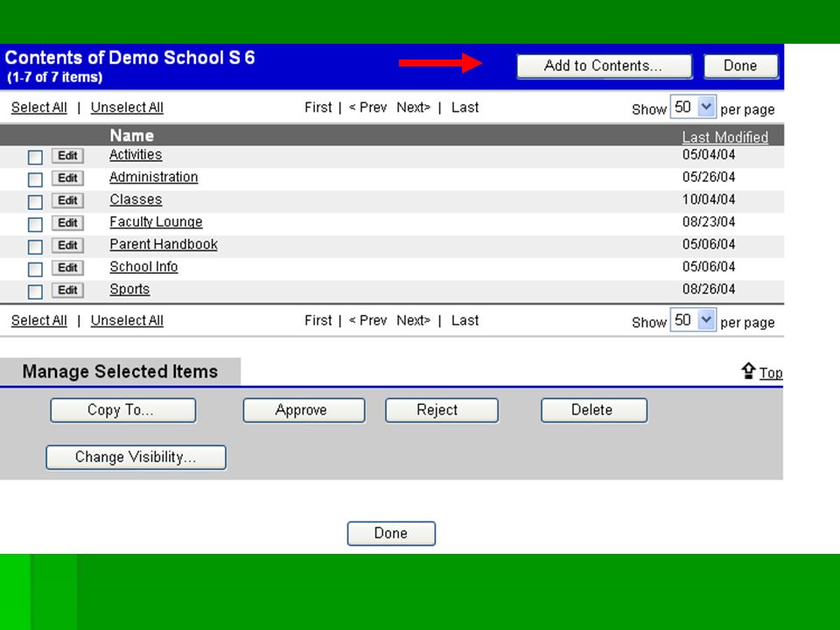840x630 pixels.
Task: Click the Change Visibility button
Action: [136, 458]
